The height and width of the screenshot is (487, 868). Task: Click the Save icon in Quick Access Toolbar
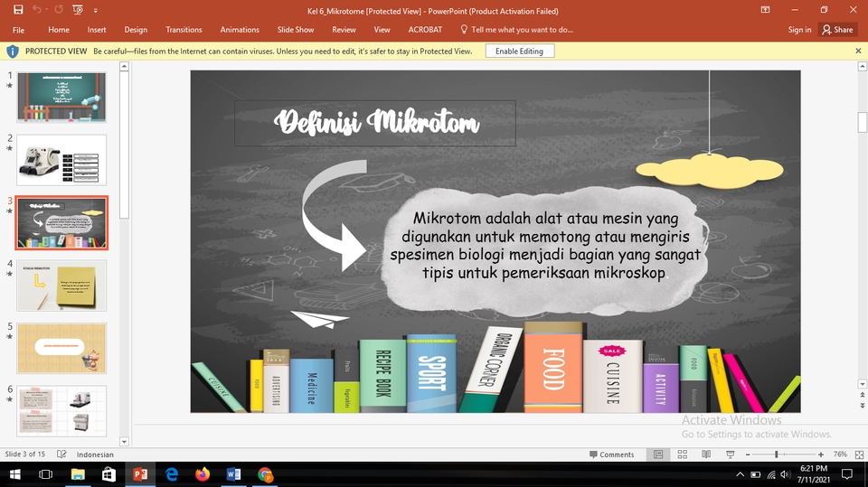point(18,10)
